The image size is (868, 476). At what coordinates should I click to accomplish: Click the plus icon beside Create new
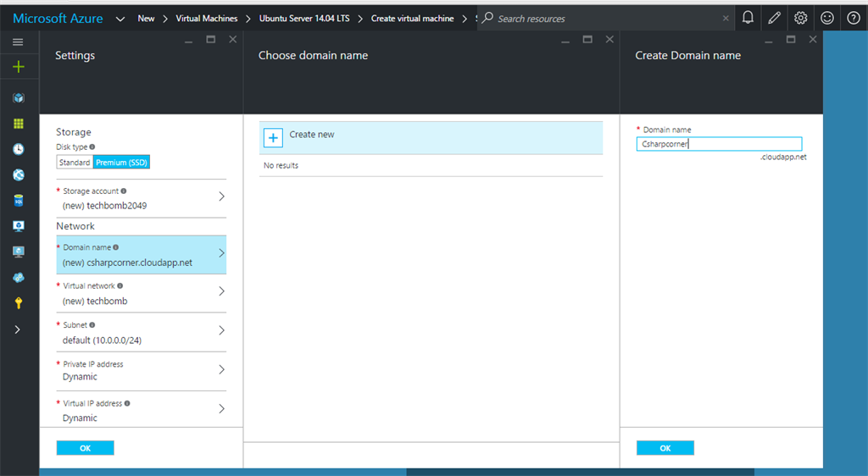pyautogui.click(x=273, y=138)
